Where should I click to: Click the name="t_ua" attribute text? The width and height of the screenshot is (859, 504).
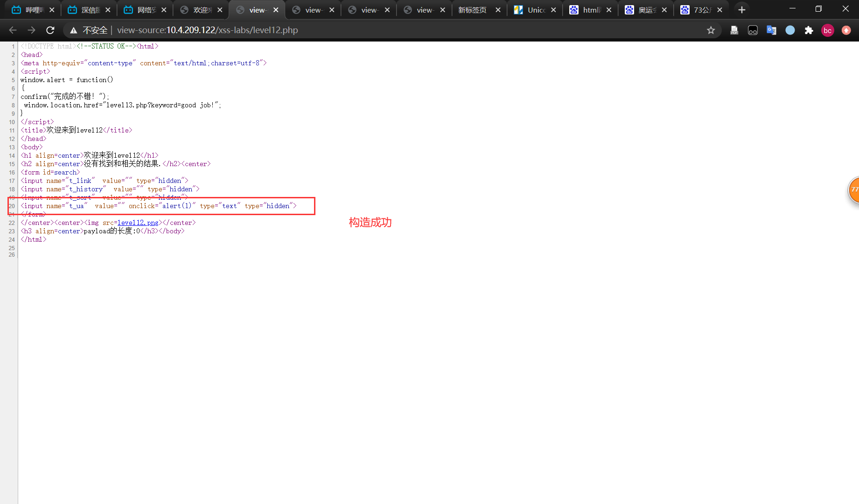(67, 206)
